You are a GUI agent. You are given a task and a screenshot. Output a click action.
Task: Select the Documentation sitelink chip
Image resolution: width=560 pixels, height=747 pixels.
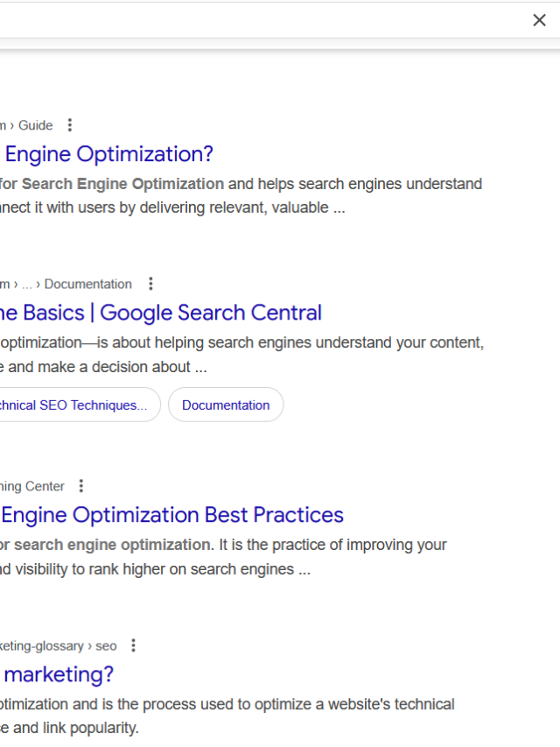coord(226,405)
